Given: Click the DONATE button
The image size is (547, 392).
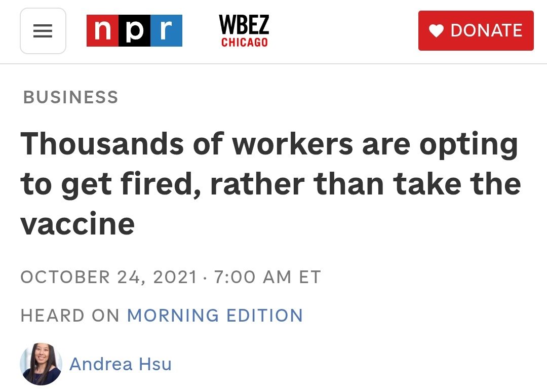Looking at the screenshot, I should coord(476,31).
